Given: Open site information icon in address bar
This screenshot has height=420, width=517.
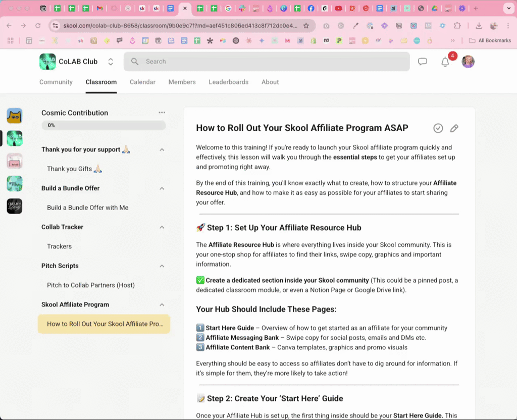Looking at the screenshot, I should (x=56, y=26).
